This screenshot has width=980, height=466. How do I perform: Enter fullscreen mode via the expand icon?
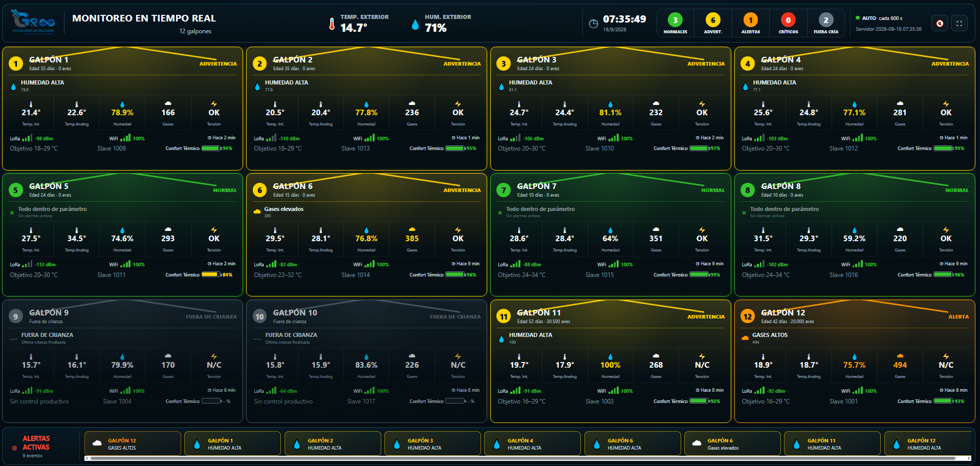(x=959, y=23)
